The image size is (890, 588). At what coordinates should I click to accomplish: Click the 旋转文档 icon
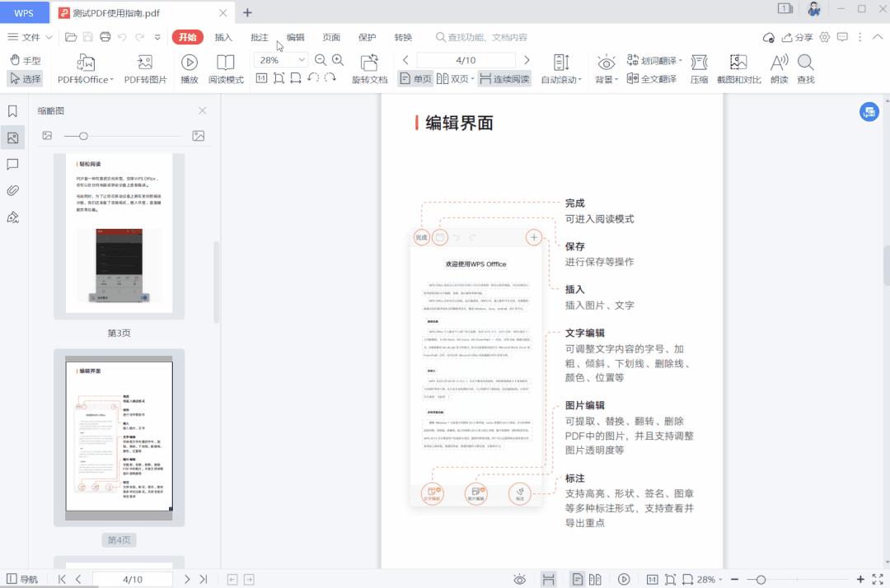[x=369, y=68]
